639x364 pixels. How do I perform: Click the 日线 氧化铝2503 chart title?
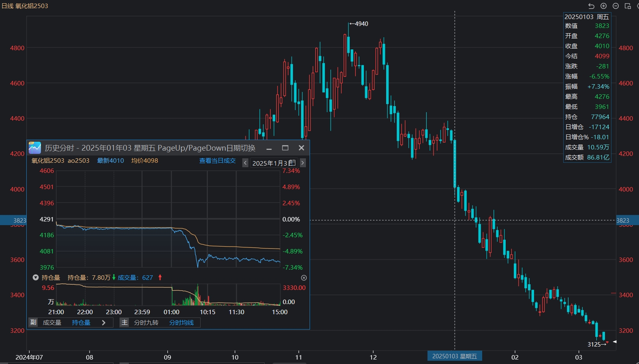pyautogui.click(x=25, y=6)
